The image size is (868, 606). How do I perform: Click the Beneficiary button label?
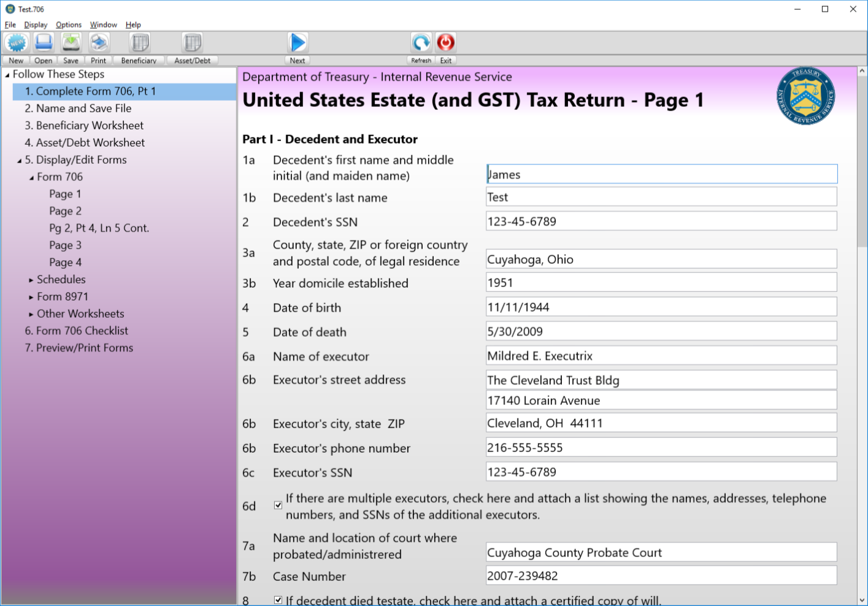139,61
